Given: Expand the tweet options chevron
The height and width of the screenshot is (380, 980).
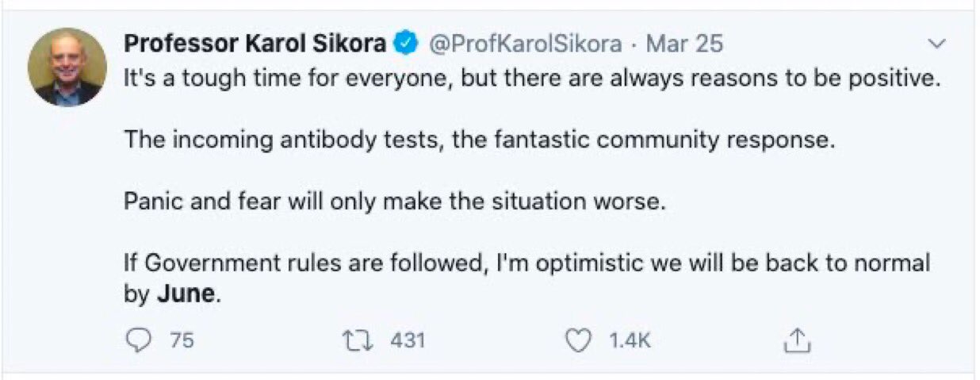Looking at the screenshot, I should 937,44.
